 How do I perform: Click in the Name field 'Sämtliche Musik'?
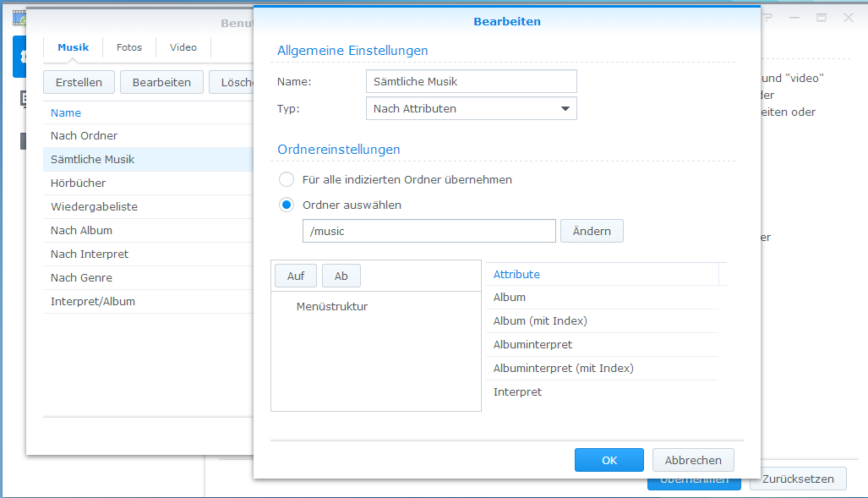tap(471, 81)
